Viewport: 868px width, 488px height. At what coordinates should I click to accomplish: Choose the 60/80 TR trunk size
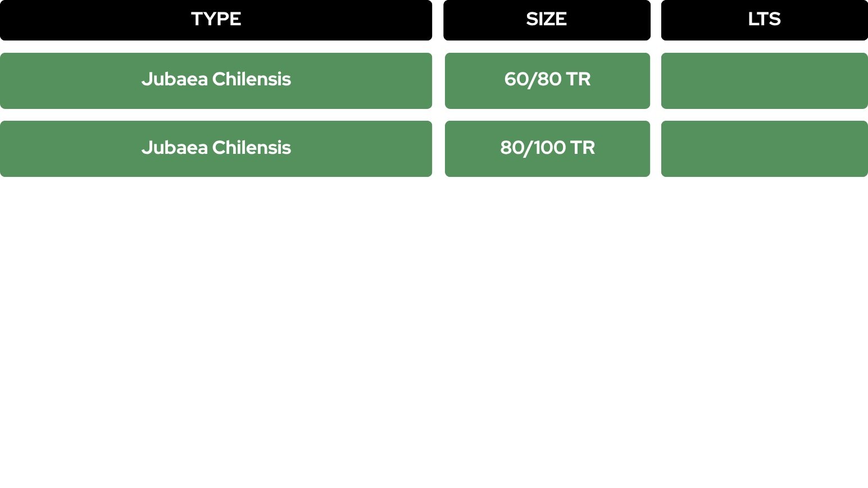click(547, 81)
